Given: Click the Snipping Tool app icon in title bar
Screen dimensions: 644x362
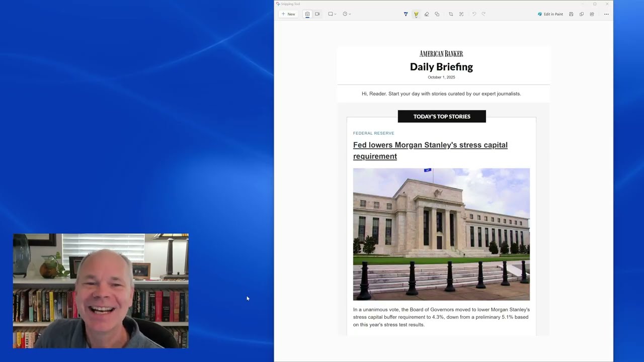Looking at the screenshot, I should 278,4.
